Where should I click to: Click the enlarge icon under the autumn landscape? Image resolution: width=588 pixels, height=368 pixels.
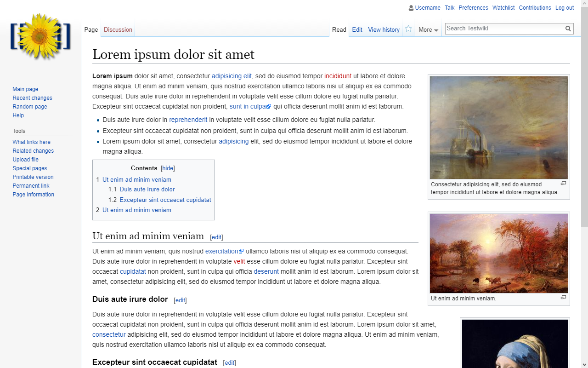[x=563, y=298]
